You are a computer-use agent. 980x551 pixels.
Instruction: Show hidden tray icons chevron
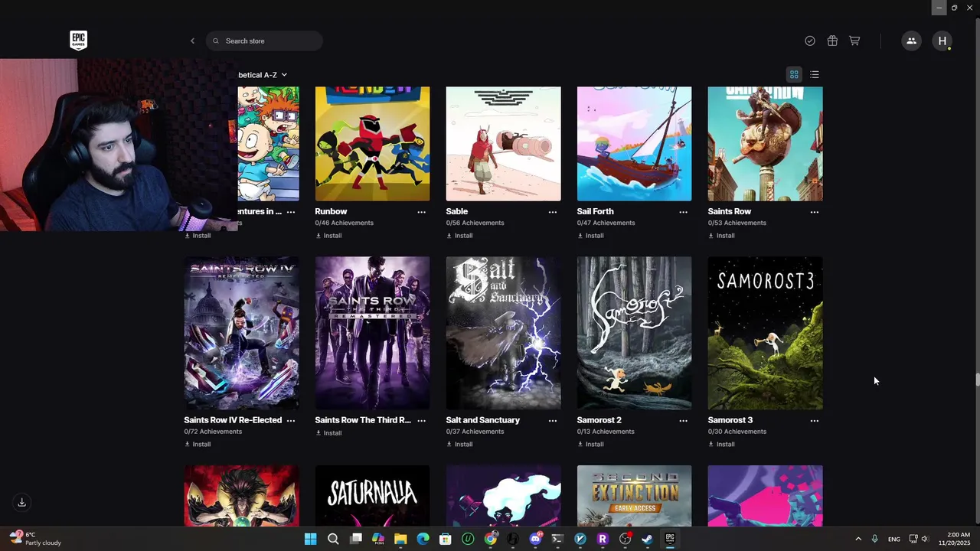857,539
